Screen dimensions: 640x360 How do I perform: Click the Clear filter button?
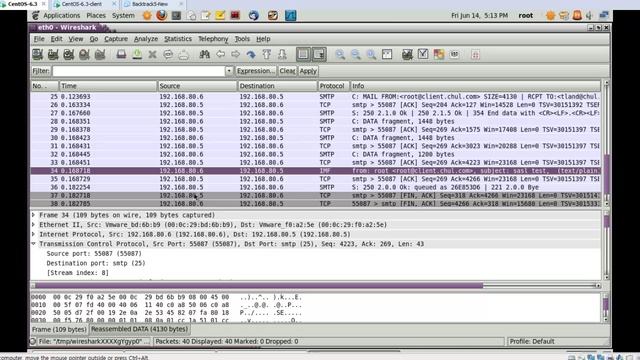287,71
